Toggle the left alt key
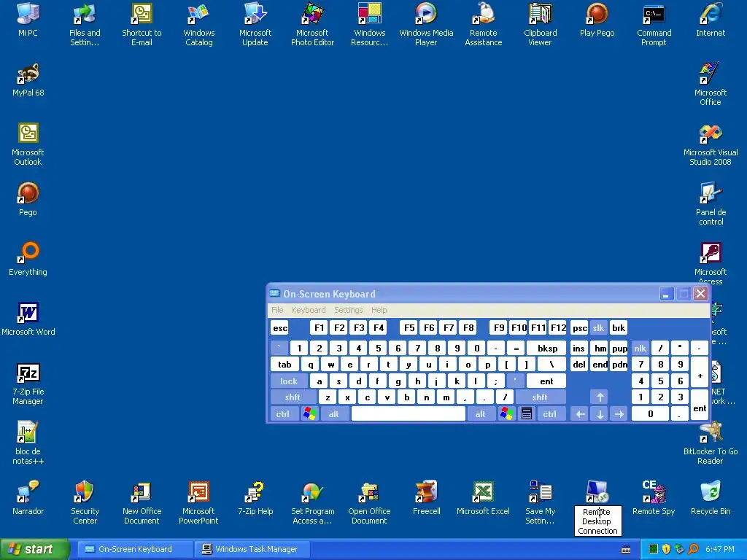 (333, 414)
